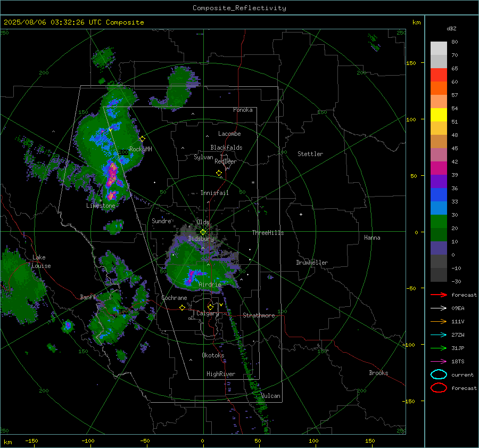479x448 pixels.
Task: Click the white 09EA arrow icon
Action: (439, 308)
